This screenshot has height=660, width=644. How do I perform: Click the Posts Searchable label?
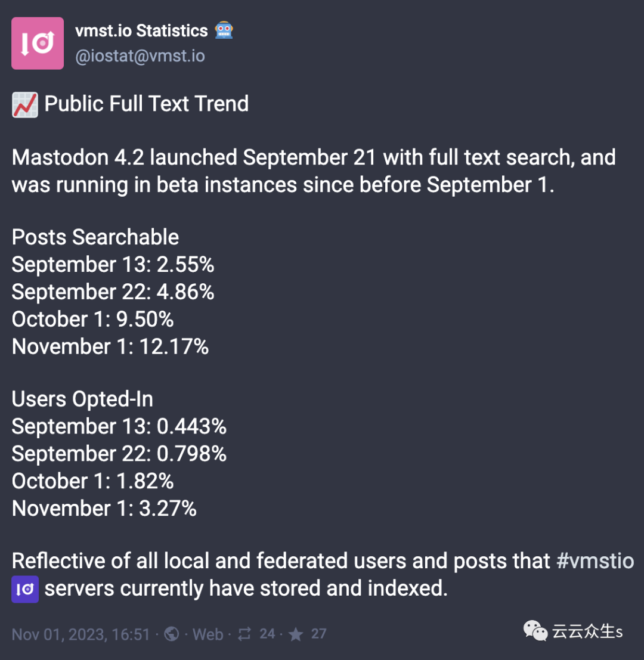[x=95, y=237]
